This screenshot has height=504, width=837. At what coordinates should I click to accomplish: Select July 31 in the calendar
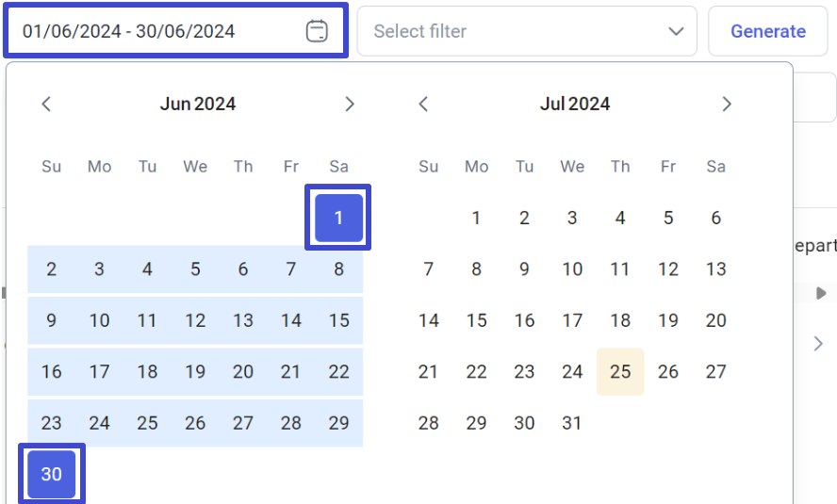572,423
